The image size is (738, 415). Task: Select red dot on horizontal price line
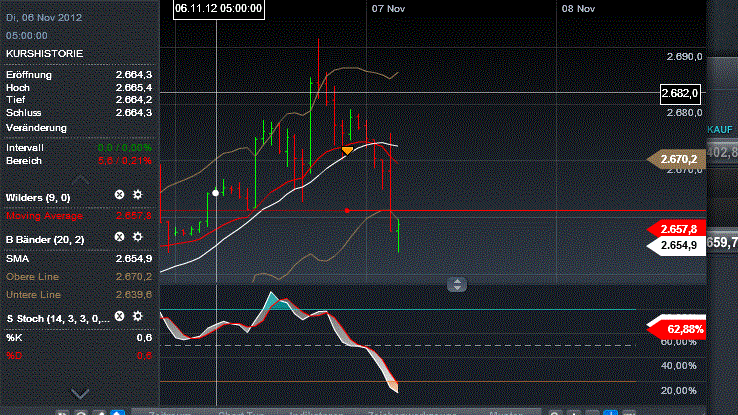pyautogui.click(x=347, y=210)
